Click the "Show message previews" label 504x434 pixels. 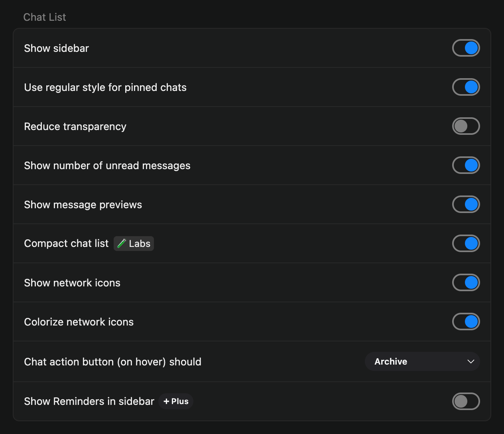point(83,205)
